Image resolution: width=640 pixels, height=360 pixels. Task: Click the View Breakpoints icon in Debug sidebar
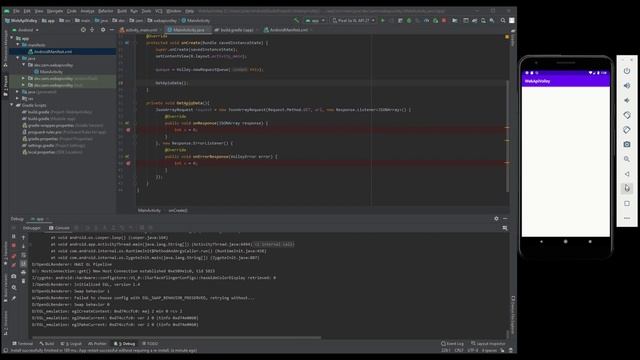point(13,256)
